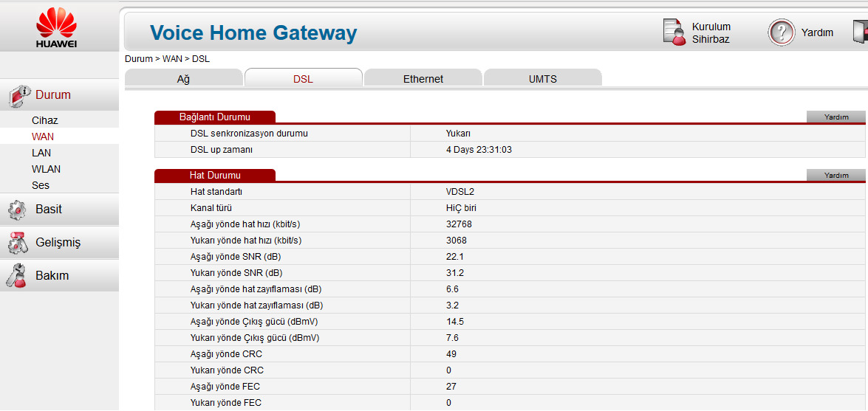Click the Bakım maintenance icon

17,275
